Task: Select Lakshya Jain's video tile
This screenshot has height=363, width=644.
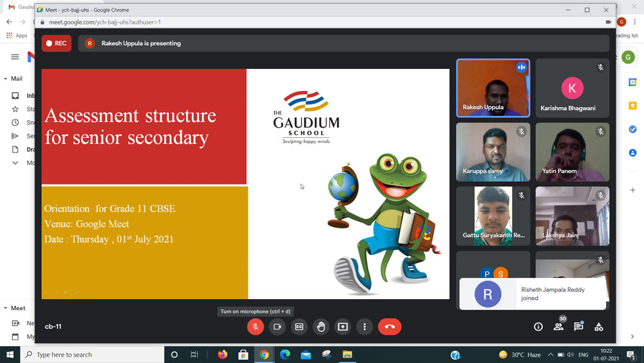Action: point(572,216)
